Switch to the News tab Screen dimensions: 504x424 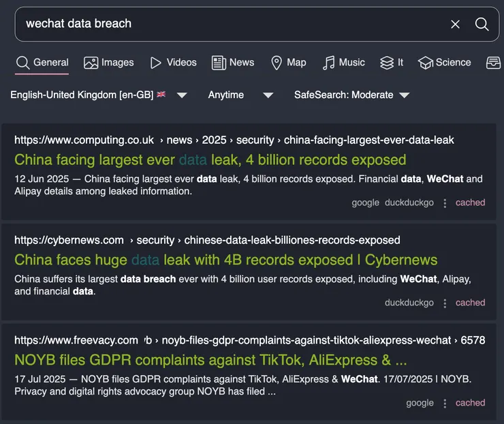[233, 63]
